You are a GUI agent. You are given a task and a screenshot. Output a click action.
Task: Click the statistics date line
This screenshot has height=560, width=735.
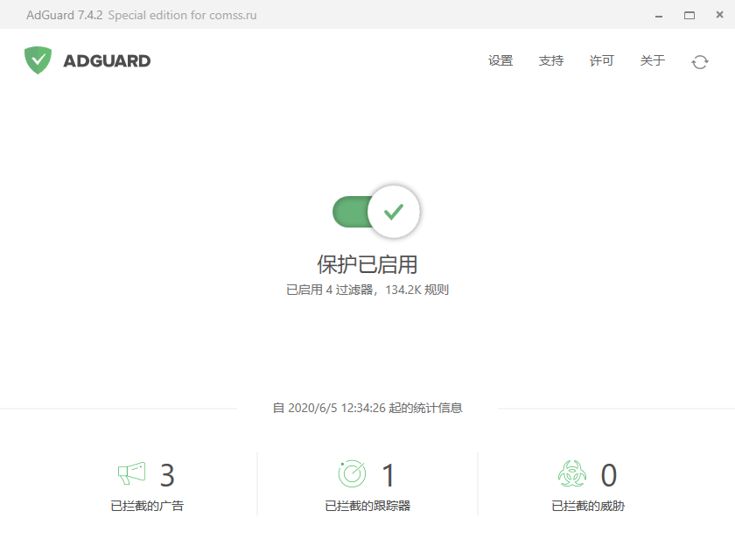367,408
